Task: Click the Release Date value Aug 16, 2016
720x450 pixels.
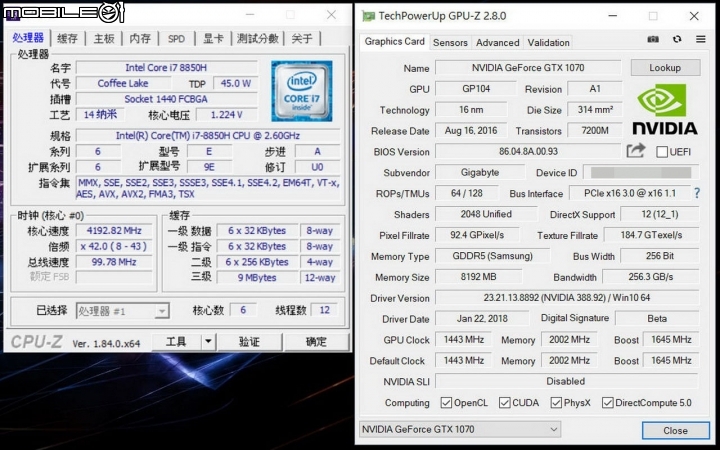Action: pyautogui.click(x=471, y=130)
